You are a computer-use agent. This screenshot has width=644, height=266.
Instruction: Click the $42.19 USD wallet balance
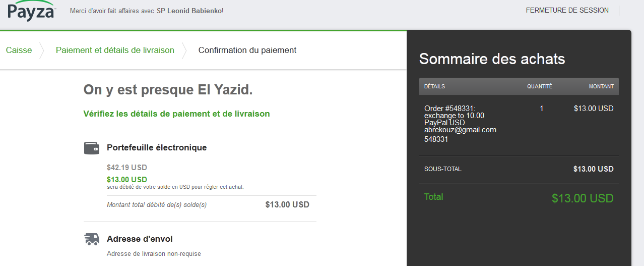127,168
